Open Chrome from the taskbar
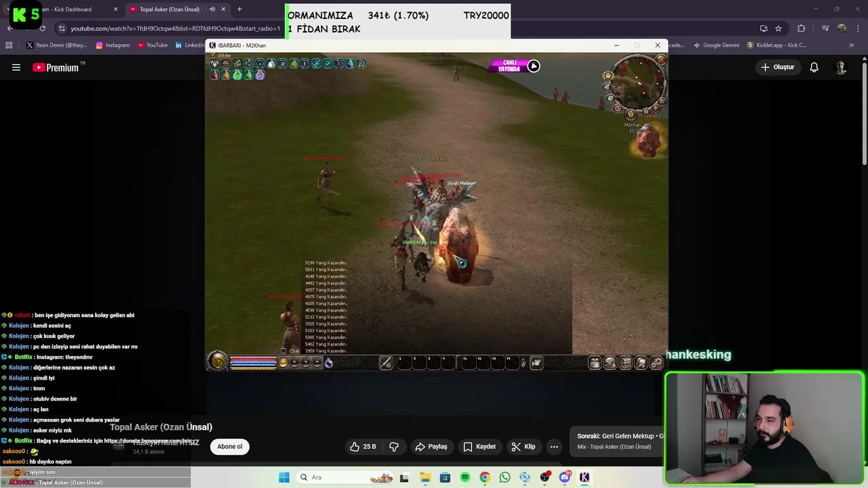The height and width of the screenshot is (488, 868). tap(485, 477)
